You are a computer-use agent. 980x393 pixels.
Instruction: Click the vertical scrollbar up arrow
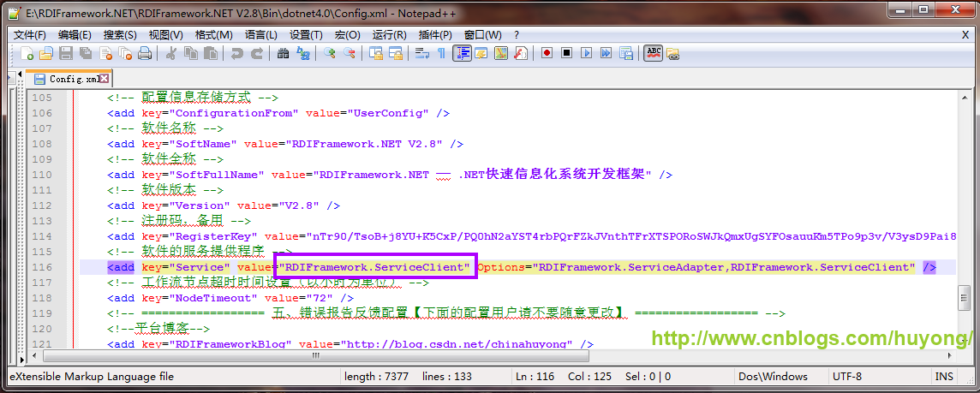[964, 96]
